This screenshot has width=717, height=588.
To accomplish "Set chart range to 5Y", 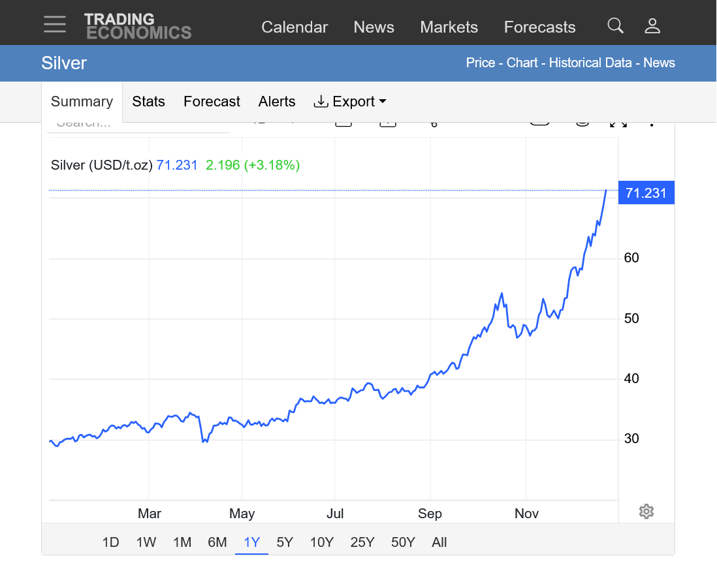I will pyautogui.click(x=285, y=542).
